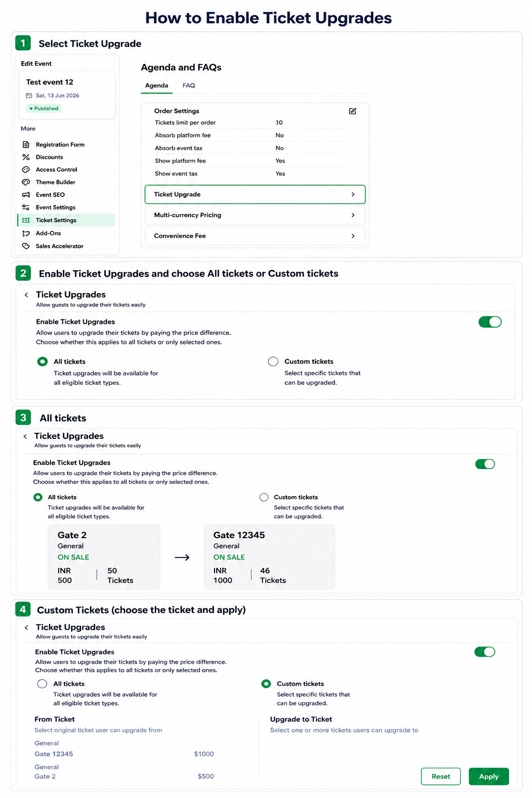Click the Add-Ons icon in sidebar
Screen dimensions: 532x798
click(26, 233)
